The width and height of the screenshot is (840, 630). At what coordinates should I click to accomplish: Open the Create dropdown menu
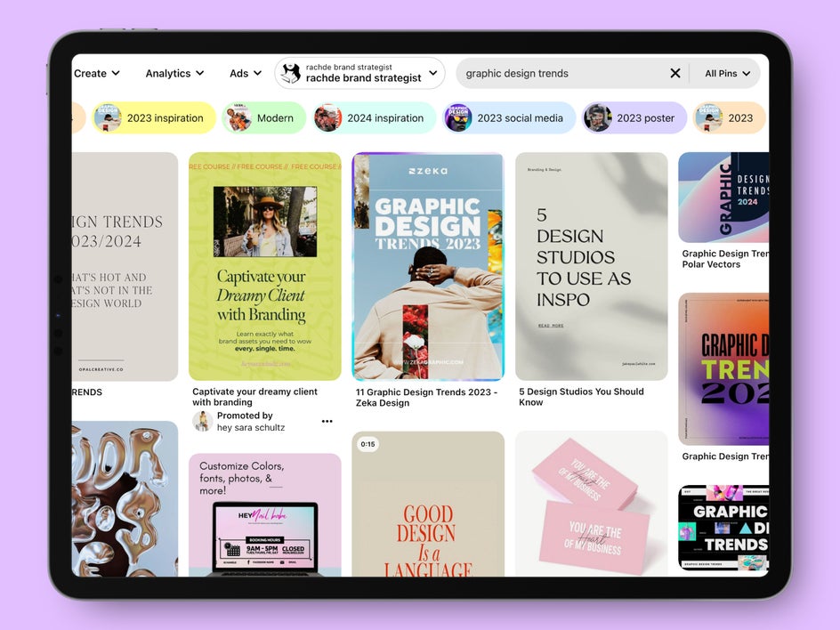(x=97, y=73)
